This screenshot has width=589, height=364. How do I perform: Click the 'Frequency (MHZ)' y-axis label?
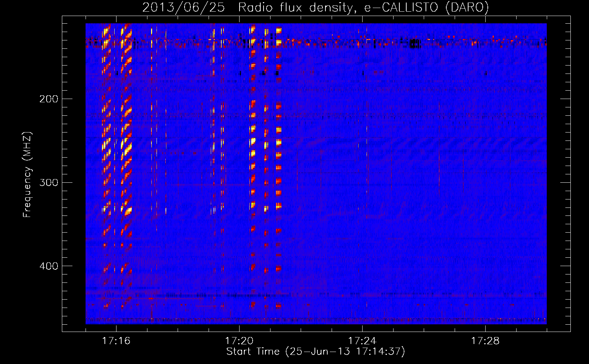pyautogui.click(x=27, y=175)
